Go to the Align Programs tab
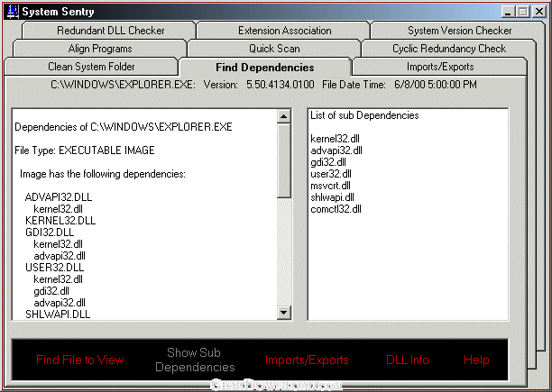The image size is (552, 392). pyautogui.click(x=100, y=49)
